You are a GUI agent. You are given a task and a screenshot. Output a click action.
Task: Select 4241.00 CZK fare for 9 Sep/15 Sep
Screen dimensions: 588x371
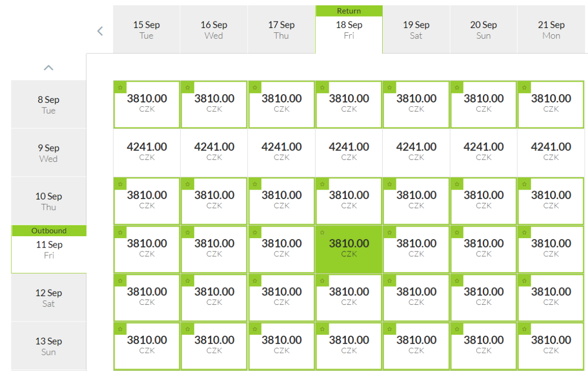click(x=147, y=151)
